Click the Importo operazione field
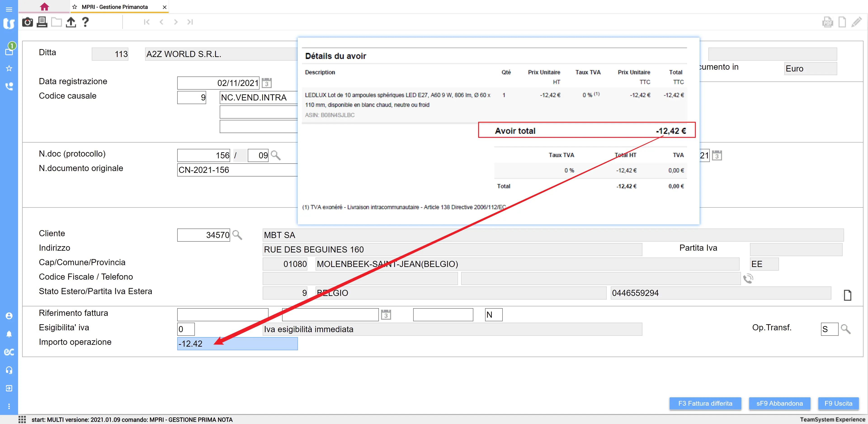 coord(237,344)
